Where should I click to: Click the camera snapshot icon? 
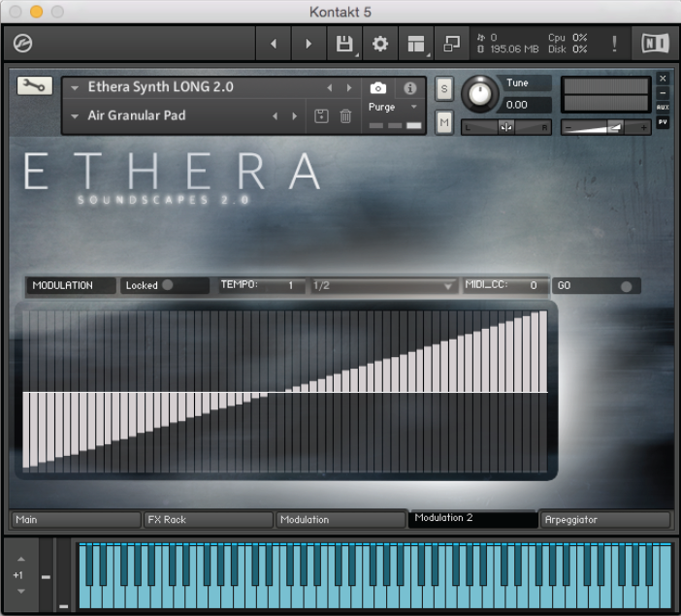[x=378, y=88]
